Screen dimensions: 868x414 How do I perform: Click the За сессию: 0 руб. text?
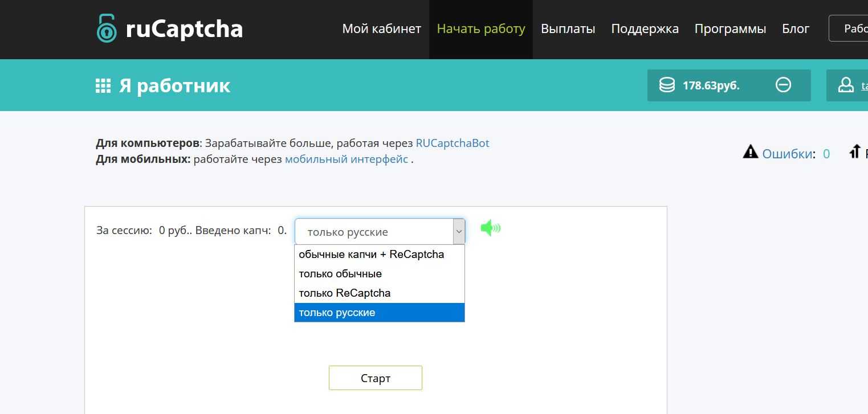click(145, 231)
